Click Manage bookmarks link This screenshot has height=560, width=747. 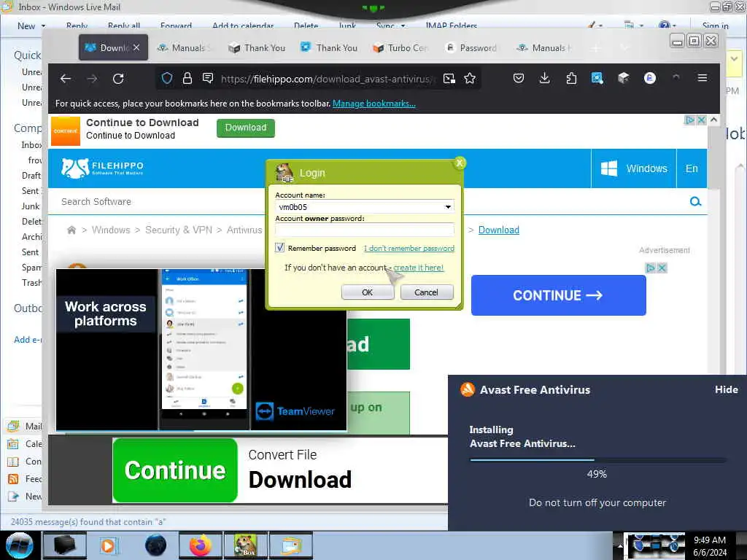[374, 104]
